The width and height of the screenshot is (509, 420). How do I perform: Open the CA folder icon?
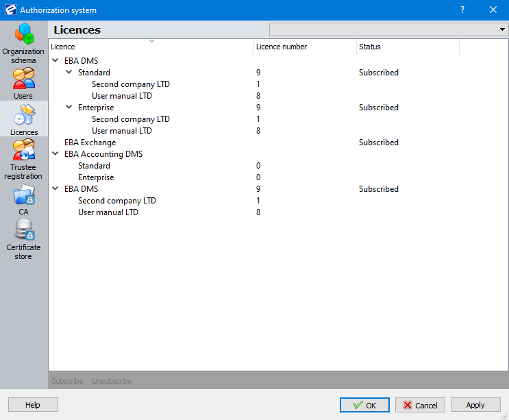pos(24,195)
